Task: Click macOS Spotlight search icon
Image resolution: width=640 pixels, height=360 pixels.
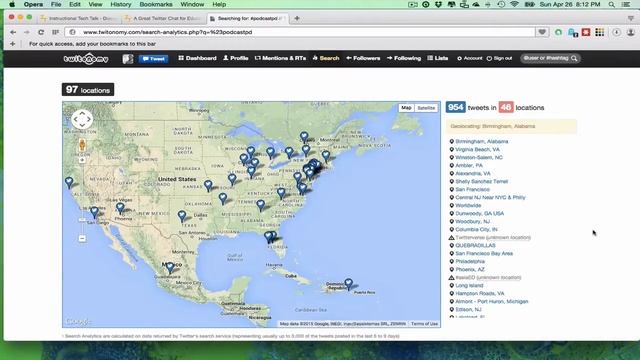Action: [x=611, y=4]
